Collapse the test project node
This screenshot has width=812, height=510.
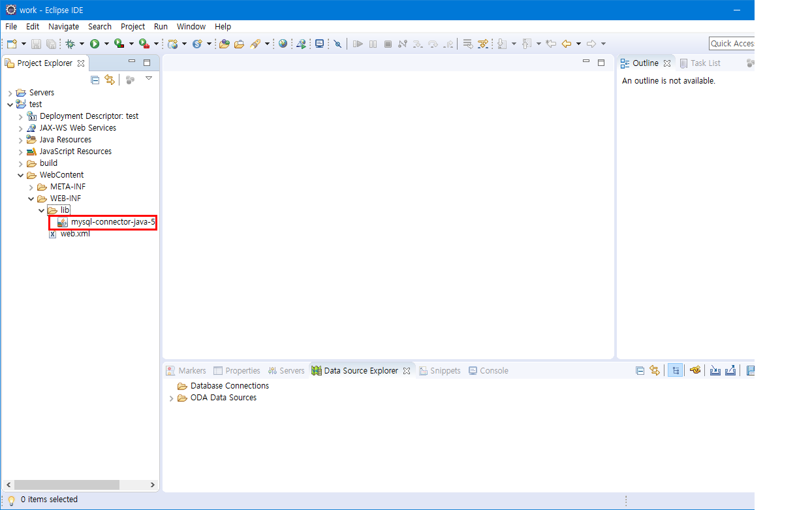point(10,104)
